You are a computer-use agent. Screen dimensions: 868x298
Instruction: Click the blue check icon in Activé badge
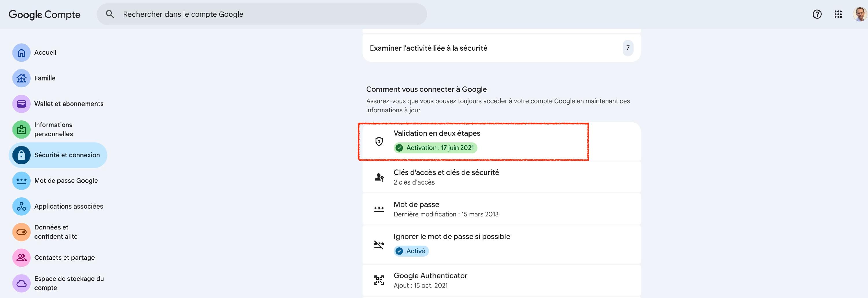(399, 251)
